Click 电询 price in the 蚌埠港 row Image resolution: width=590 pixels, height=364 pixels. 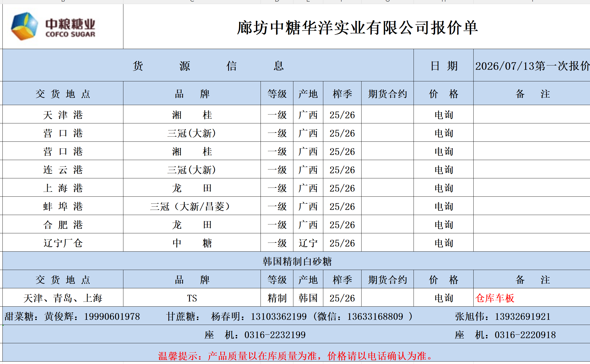tap(444, 206)
